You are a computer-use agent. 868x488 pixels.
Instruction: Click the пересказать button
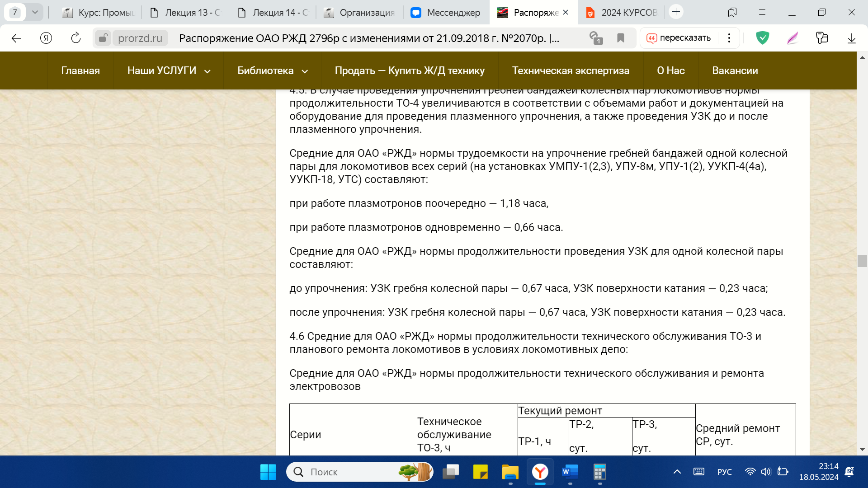(x=679, y=38)
